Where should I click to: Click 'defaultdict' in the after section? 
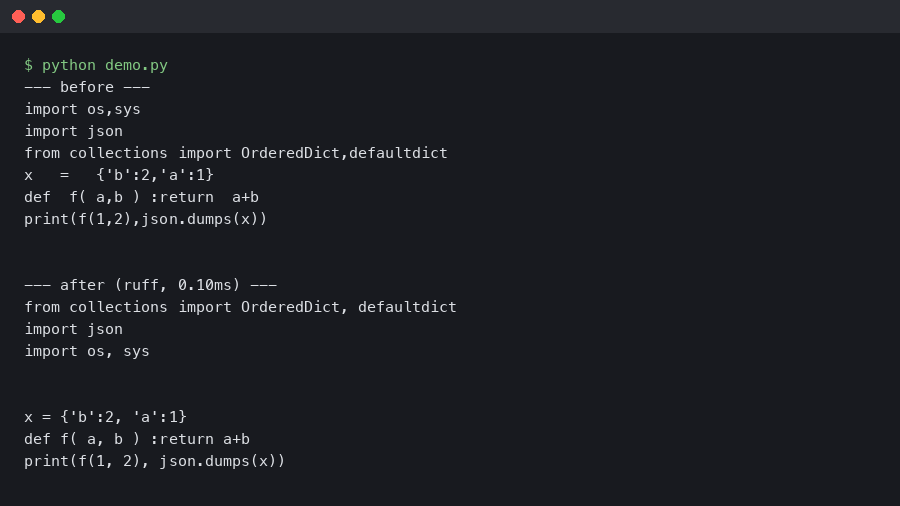pyautogui.click(x=407, y=307)
